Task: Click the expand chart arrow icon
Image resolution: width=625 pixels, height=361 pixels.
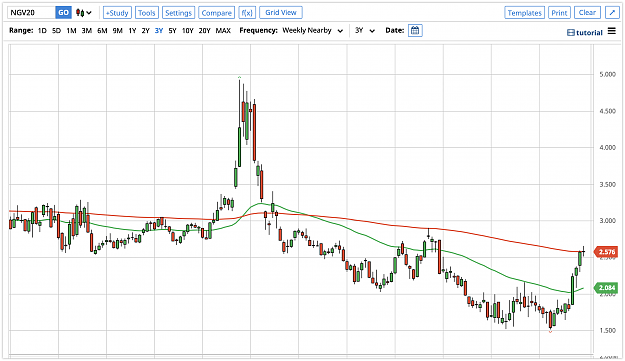Action: (612, 13)
